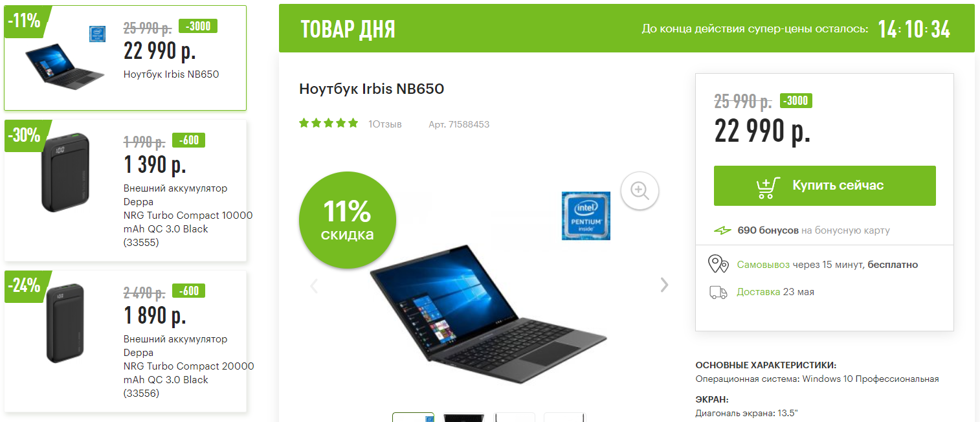Click the five-star rating icons

pyautogui.click(x=328, y=123)
